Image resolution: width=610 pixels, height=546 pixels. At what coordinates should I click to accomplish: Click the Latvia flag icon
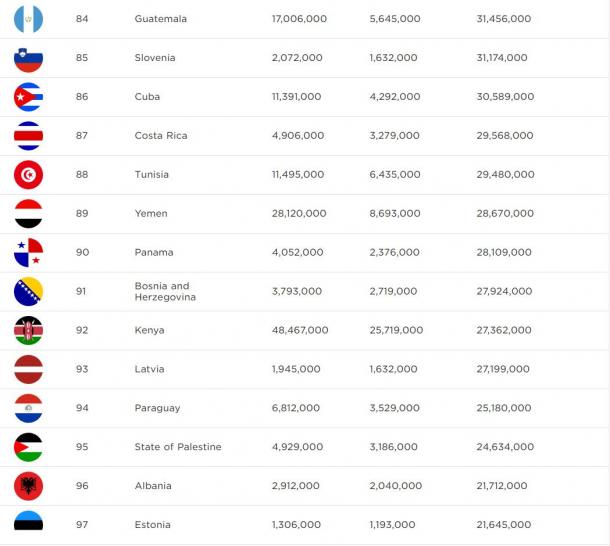point(28,369)
